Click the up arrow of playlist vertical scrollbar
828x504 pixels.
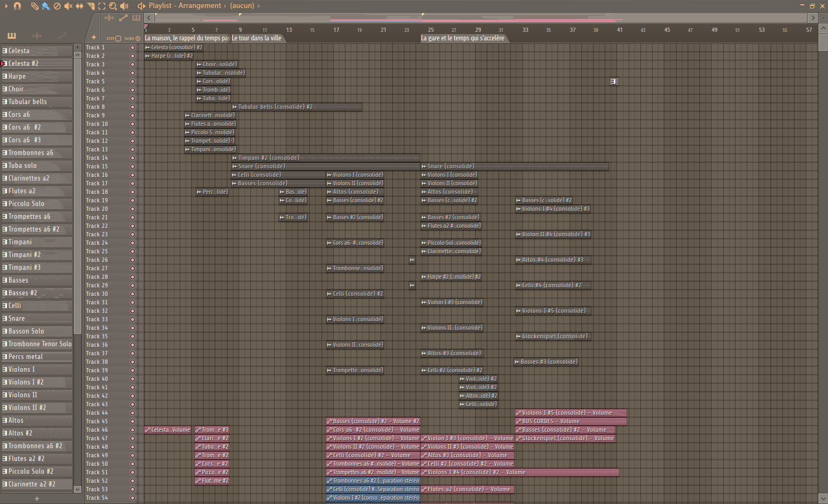(x=823, y=28)
